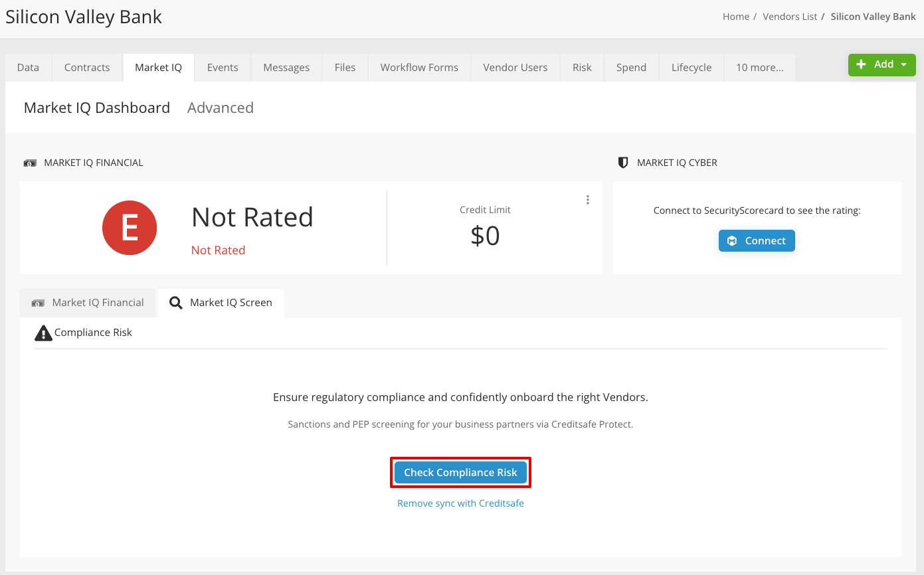Viewport: 924px width, 575px height.
Task: Open the Vendors List breadcrumb link
Action: tap(790, 16)
